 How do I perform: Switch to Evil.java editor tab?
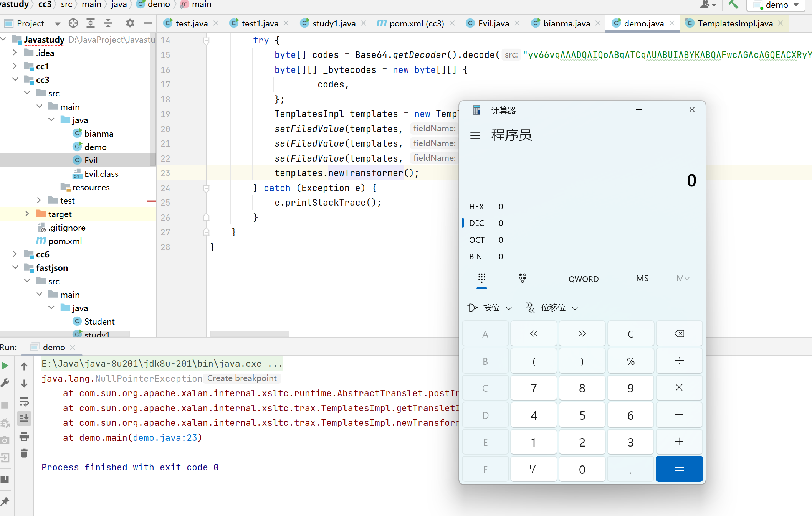493,23
